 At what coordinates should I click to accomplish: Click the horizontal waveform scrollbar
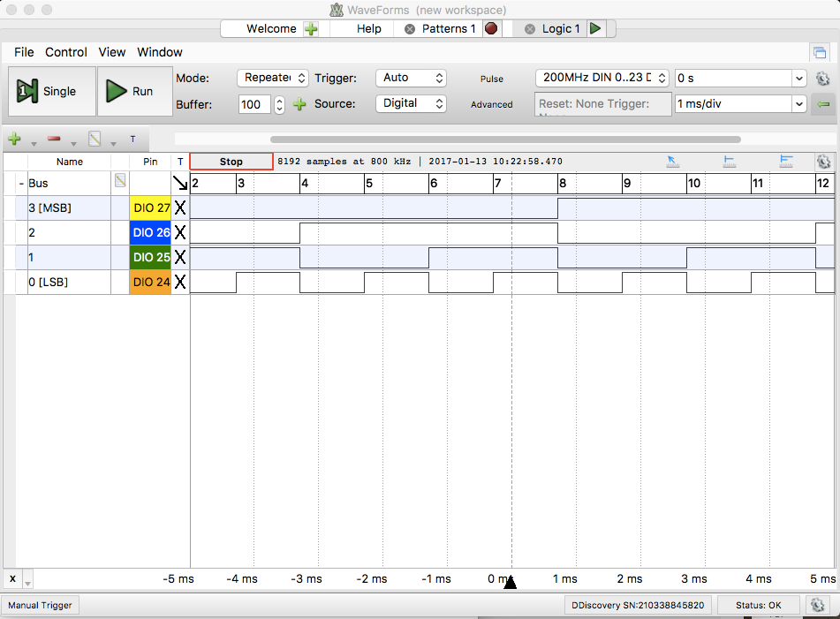505,140
